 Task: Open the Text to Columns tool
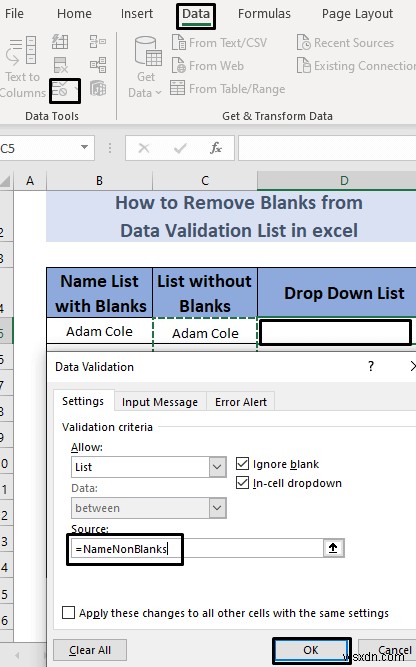tap(22, 66)
